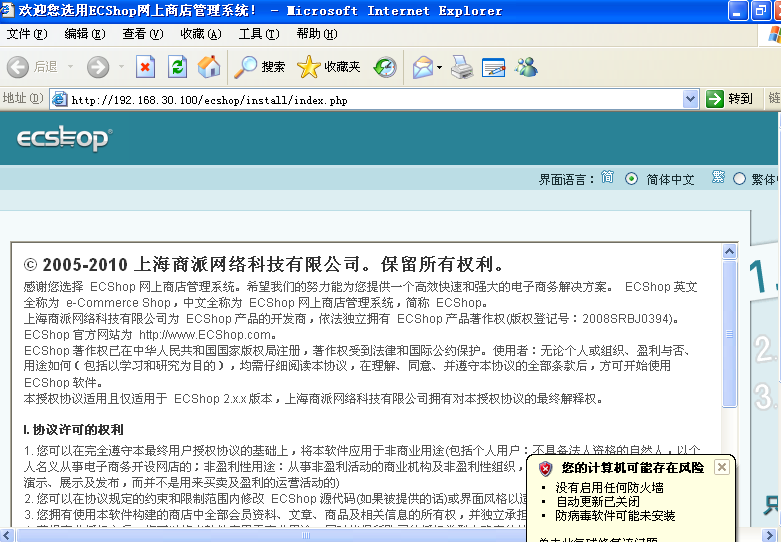The height and width of the screenshot is (542, 781).
Task: Select the 简体中文 radio button
Action: (x=631, y=178)
